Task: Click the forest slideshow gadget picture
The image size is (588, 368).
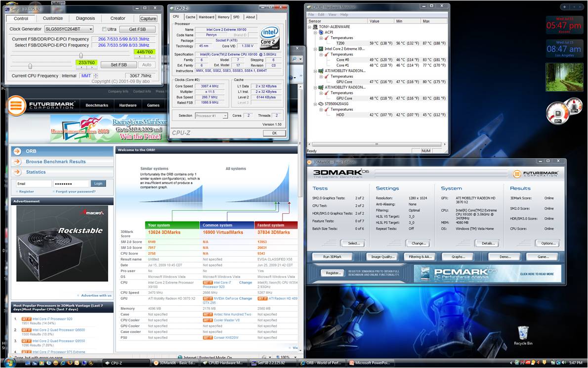Action: click(564, 77)
